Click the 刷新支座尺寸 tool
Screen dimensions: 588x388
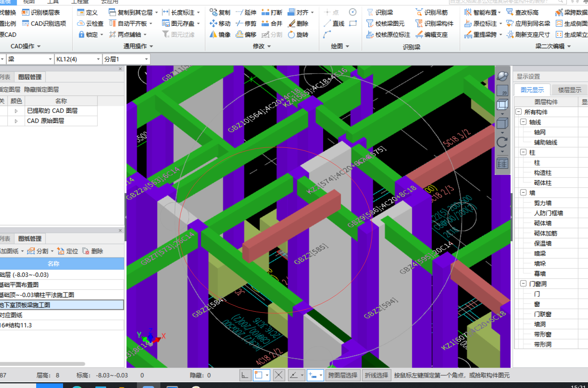coord(528,35)
